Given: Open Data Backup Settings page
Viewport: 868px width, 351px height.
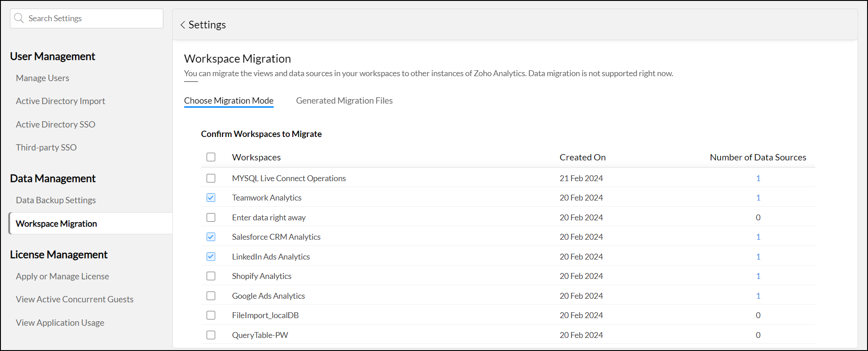Looking at the screenshot, I should tap(56, 201).
